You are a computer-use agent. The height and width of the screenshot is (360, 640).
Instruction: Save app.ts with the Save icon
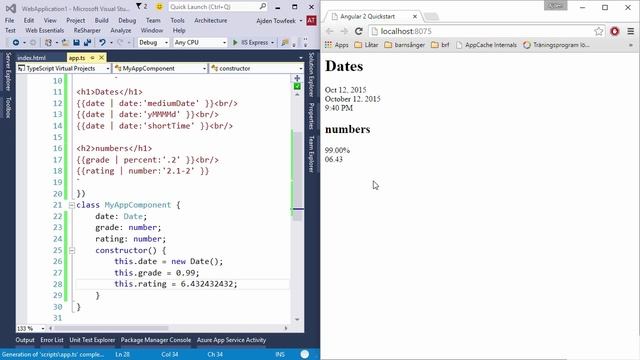point(76,42)
